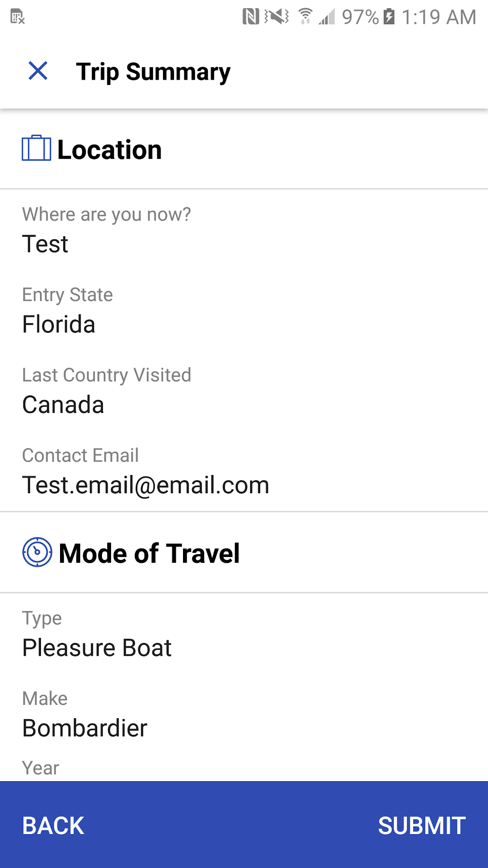Tap the Location section heading
Screen dimensions: 488x868
pyautogui.click(x=110, y=150)
